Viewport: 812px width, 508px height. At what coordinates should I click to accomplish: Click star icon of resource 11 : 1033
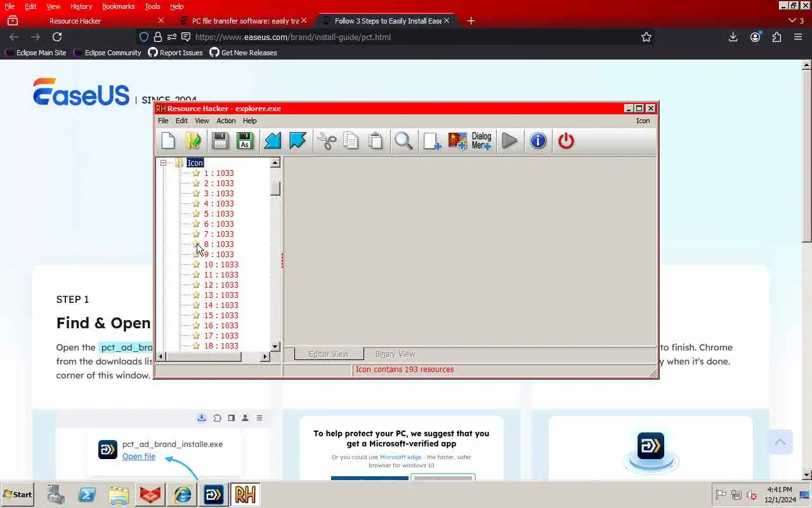click(196, 275)
